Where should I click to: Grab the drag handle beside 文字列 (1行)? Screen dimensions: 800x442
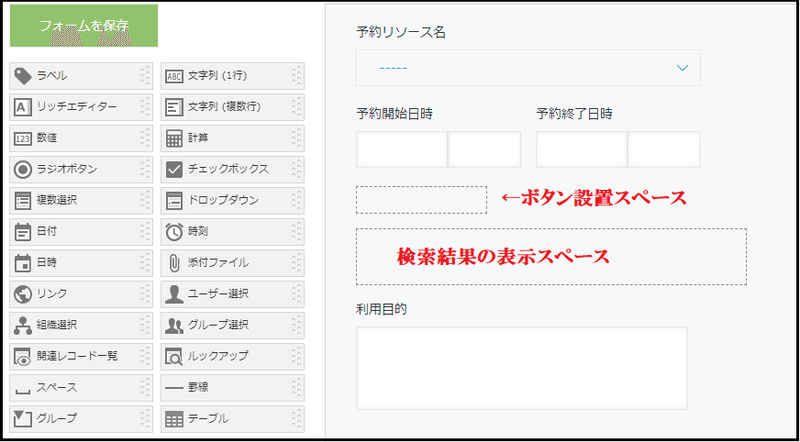click(296, 76)
